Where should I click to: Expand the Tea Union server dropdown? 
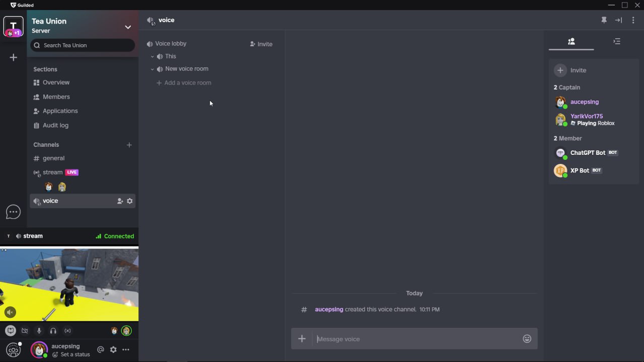tap(128, 27)
